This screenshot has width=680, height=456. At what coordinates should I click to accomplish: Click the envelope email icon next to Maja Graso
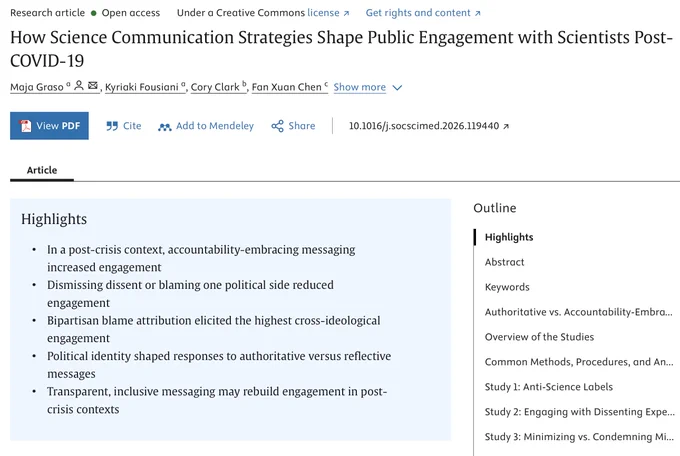(93, 85)
